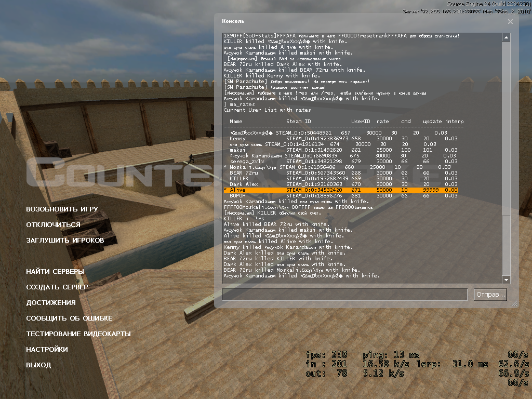
Task: Click ВЫХОД to quit
Action: pos(38,365)
